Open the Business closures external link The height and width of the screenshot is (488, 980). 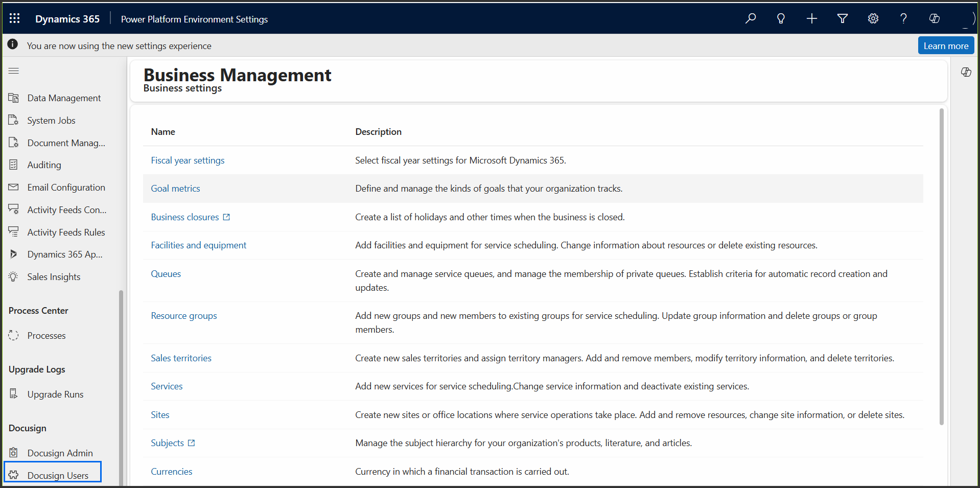226,217
